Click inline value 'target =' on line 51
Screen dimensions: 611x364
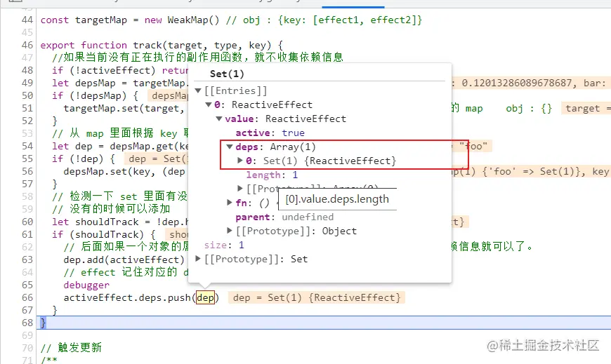588,108
